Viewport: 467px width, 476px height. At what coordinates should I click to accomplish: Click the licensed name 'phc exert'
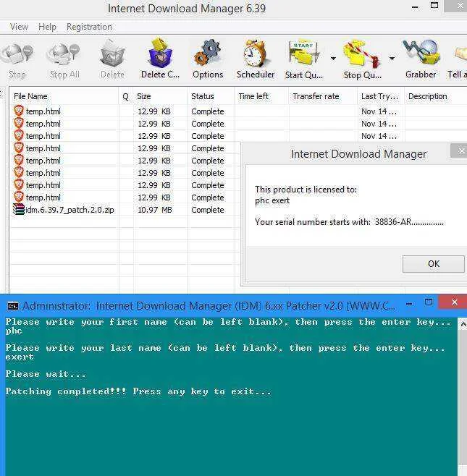tap(272, 200)
